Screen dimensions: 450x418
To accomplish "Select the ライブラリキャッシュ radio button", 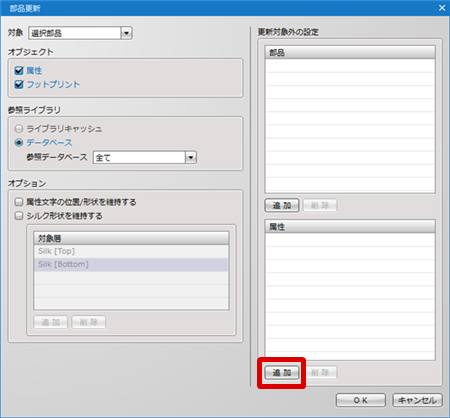I will pos(19,129).
